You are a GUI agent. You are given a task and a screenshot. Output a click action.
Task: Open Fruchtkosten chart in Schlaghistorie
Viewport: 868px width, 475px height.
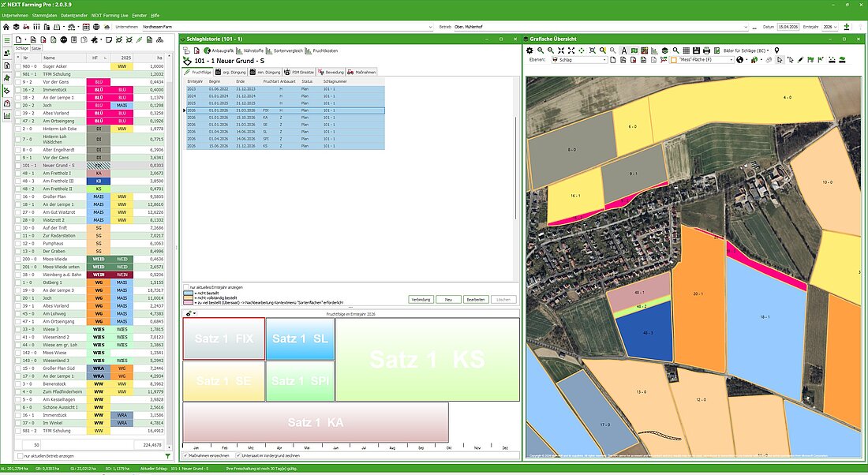point(326,50)
